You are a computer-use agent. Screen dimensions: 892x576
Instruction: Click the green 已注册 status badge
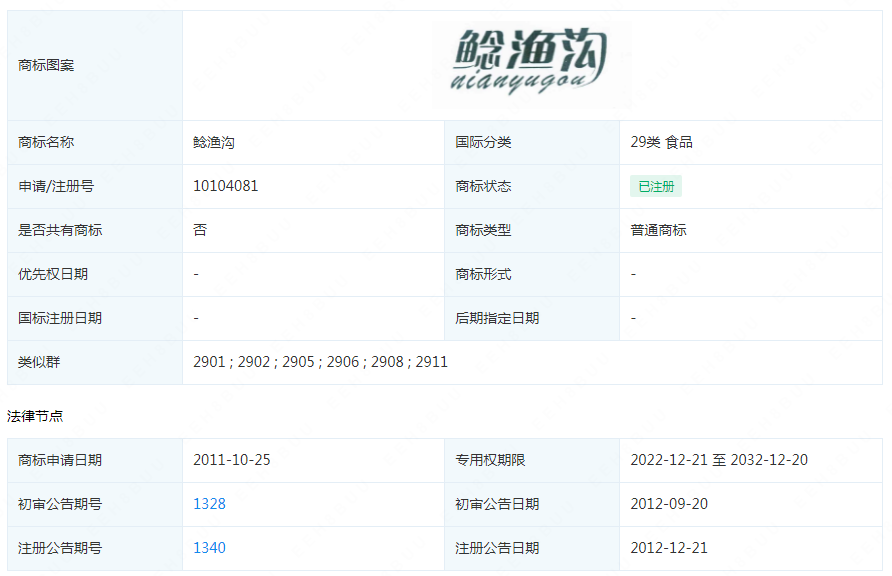tap(656, 187)
